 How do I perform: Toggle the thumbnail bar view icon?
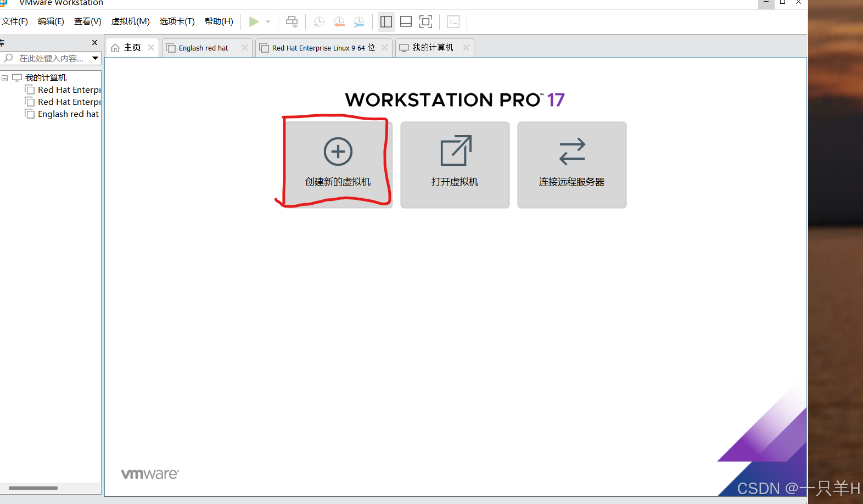tap(406, 22)
